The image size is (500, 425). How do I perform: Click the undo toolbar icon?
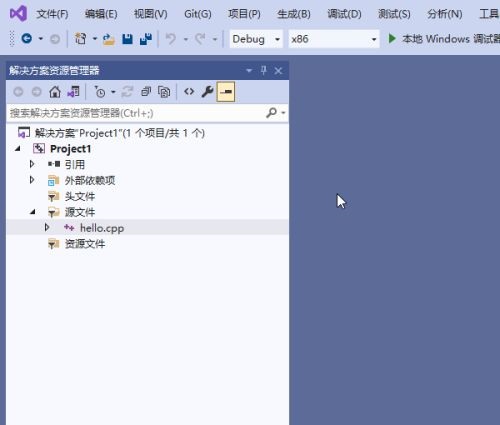(171, 39)
